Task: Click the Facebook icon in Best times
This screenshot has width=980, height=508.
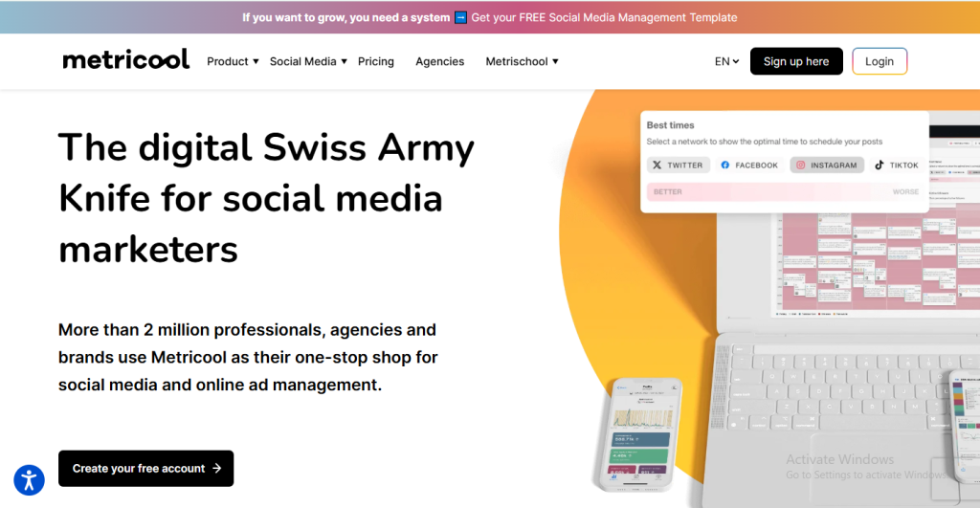Action: click(x=725, y=165)
